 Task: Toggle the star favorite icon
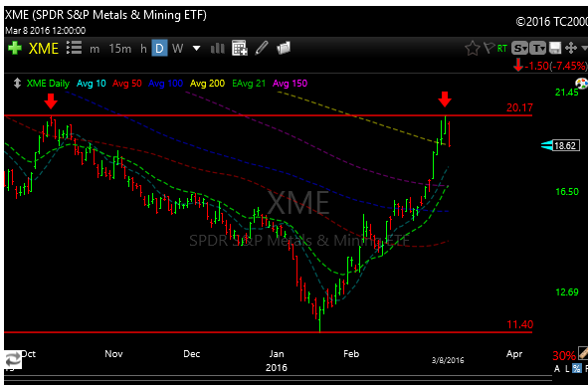tap(473, 48)
